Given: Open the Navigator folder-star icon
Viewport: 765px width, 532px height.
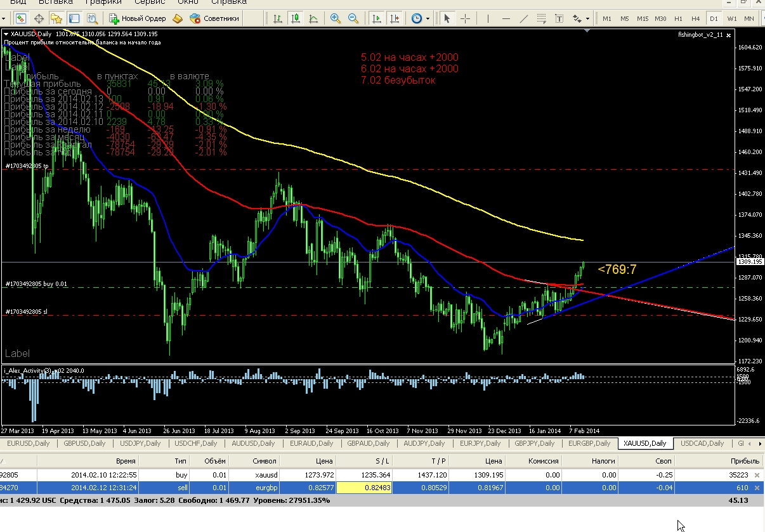Looking at the screenshot, I should point(56,18).
